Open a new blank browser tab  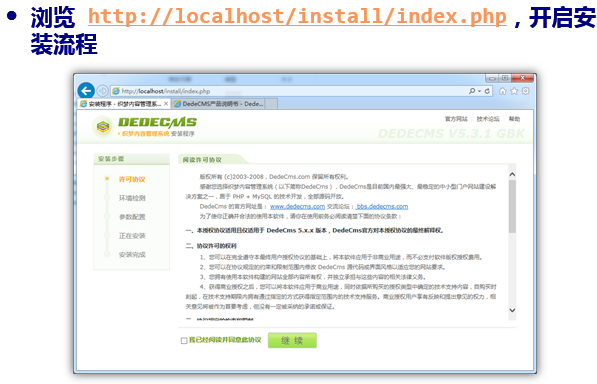coord(271,104)
